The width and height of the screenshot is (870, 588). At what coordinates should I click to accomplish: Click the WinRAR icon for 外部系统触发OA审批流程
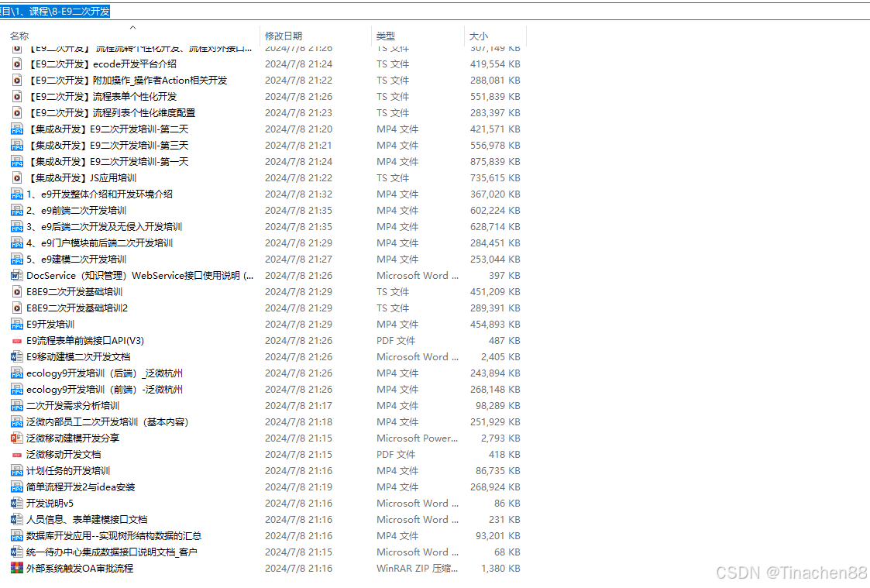(17, 569)
